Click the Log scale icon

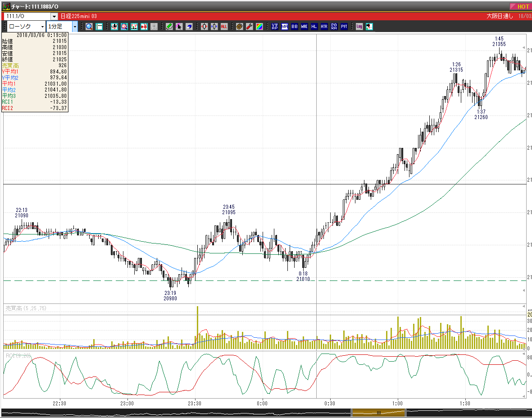point(359,27)
